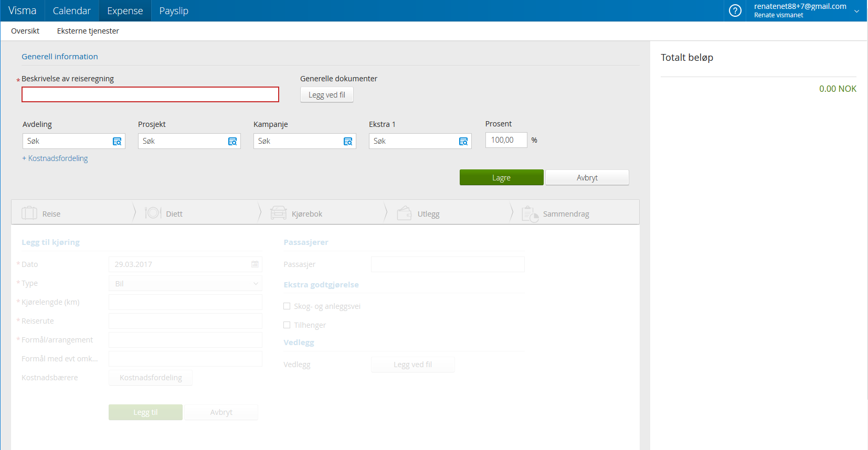Focus the Beskrivelse av reiseregning field
The height and width of the screenshot is (450, 868).
tap(150, 94)
